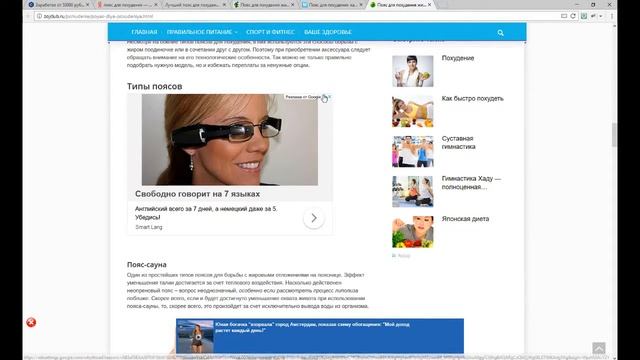Open the site search magnifier icon
Image resolution: width=640 pixels, height=360 pixels.
(x=500, y=33)
